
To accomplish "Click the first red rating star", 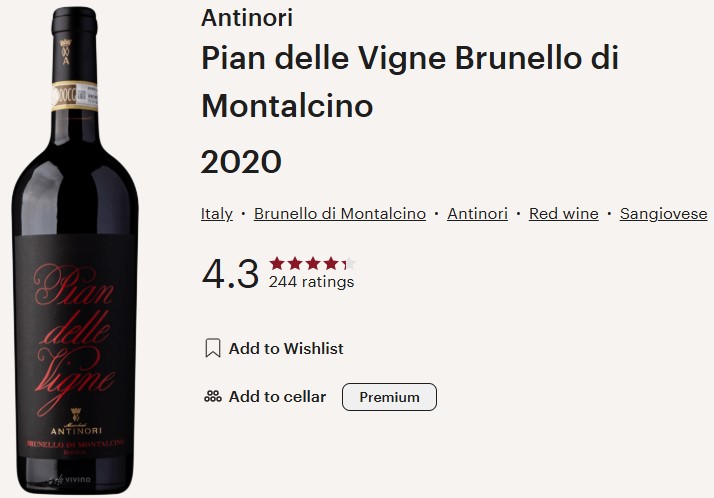I will pos(276,264).
